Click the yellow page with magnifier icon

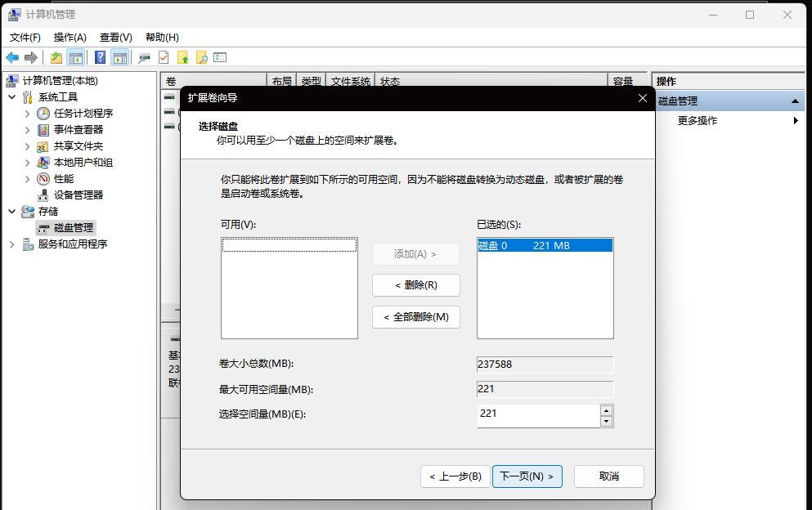pos(202,57)
